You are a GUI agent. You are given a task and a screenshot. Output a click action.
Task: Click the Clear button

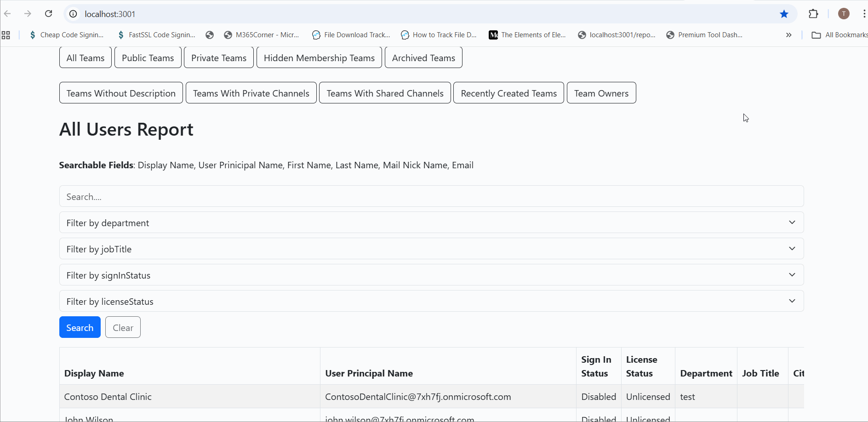[x=123, y=327]
